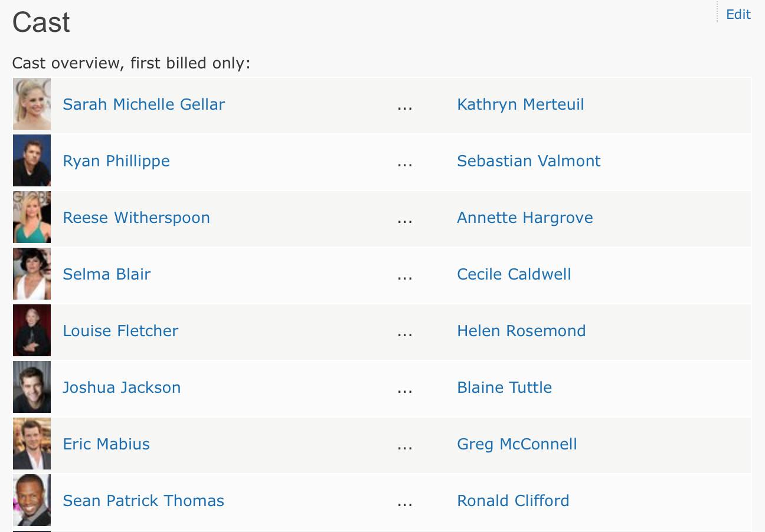Open the Blaine Tuttle character link
765x532 pixels.
pyautogui.click(x=504, y=387)
